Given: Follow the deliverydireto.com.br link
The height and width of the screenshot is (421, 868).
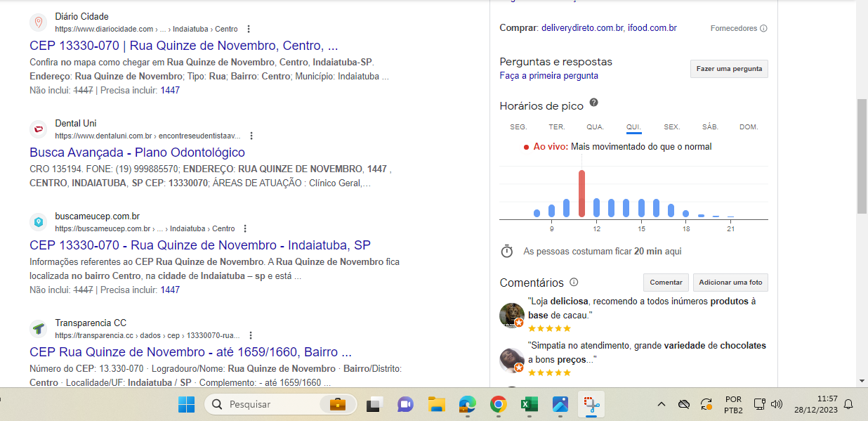Looking at the screenshot, I should (582, 28).
